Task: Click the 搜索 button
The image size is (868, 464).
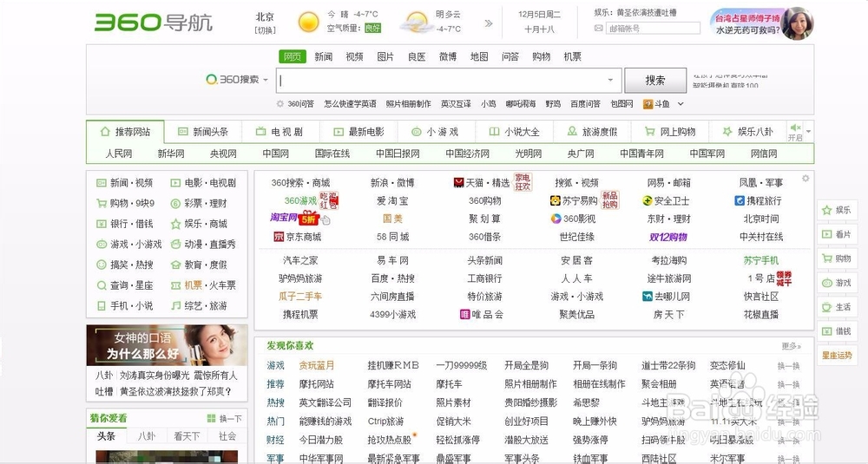Action: coord(654,81)
